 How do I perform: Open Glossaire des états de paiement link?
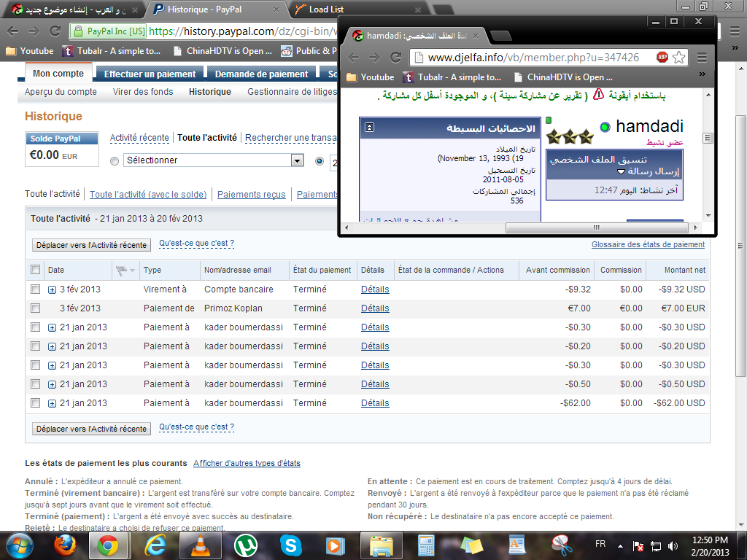(648, 244)
